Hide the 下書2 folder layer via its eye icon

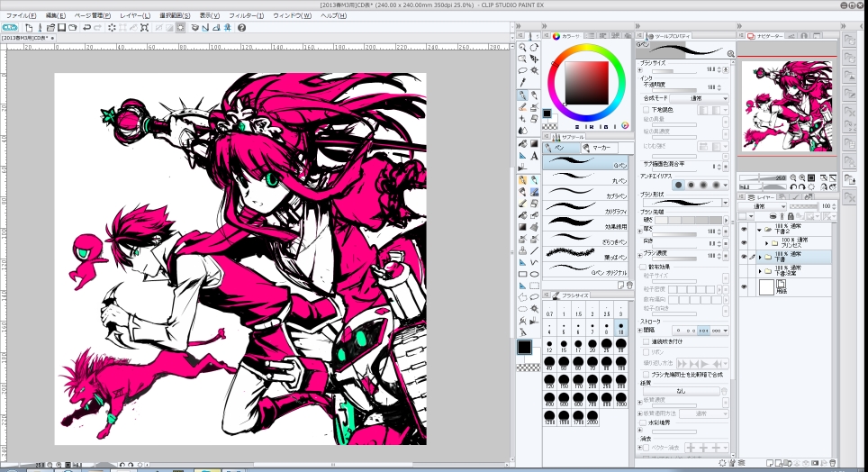(744, 230)
